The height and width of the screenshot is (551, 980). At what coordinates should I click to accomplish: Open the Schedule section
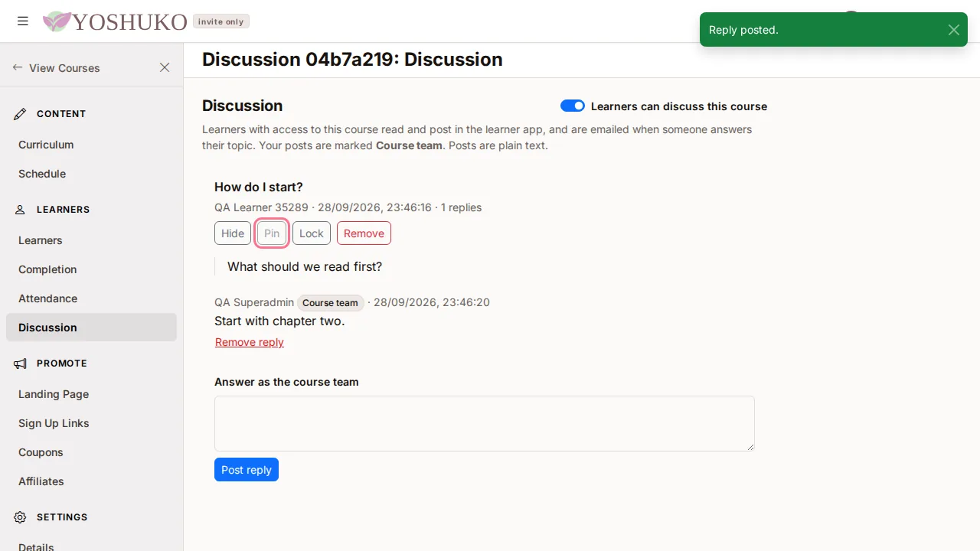tap(91, 174)
